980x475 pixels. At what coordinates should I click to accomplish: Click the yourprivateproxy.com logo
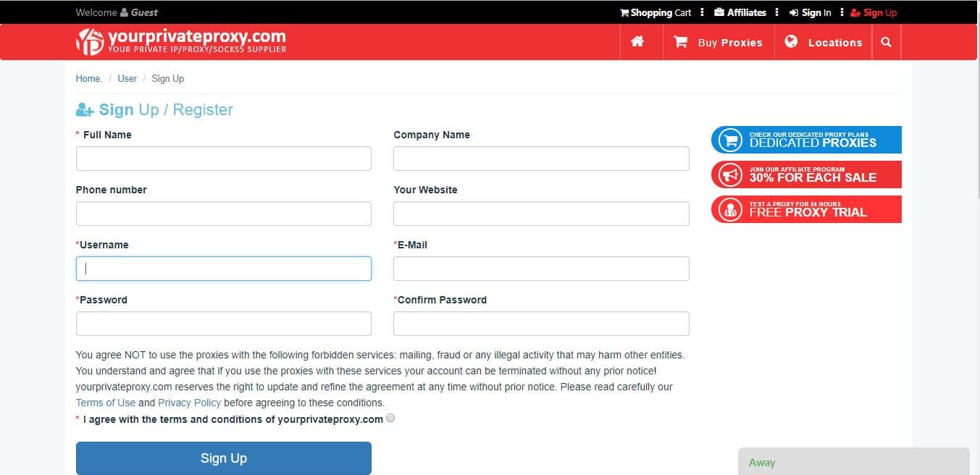pyautogui.click(x=181, y=42)
